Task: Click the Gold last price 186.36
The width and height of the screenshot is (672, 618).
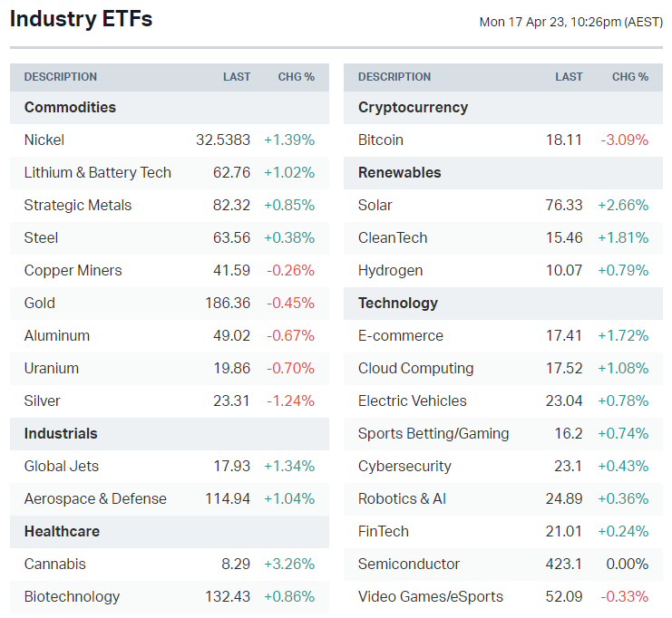Action: (x=228, y=303)
